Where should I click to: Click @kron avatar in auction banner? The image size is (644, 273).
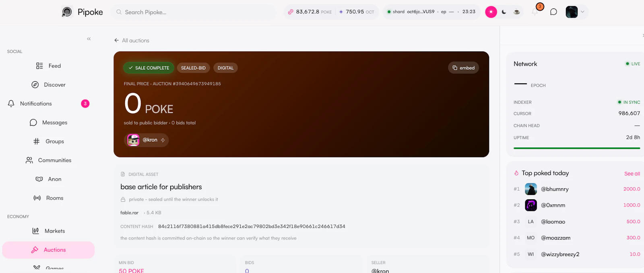[x=133, y=140]
